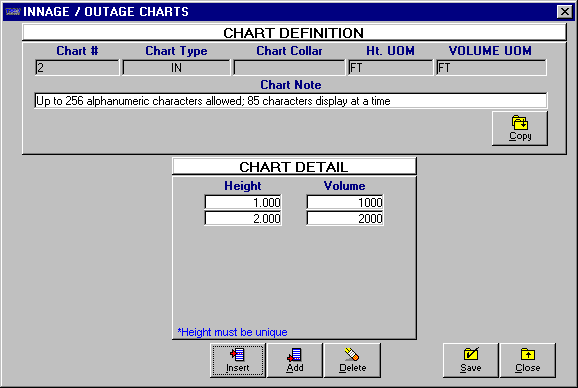Click the Delete eraser icon

(x=352, y=354)
